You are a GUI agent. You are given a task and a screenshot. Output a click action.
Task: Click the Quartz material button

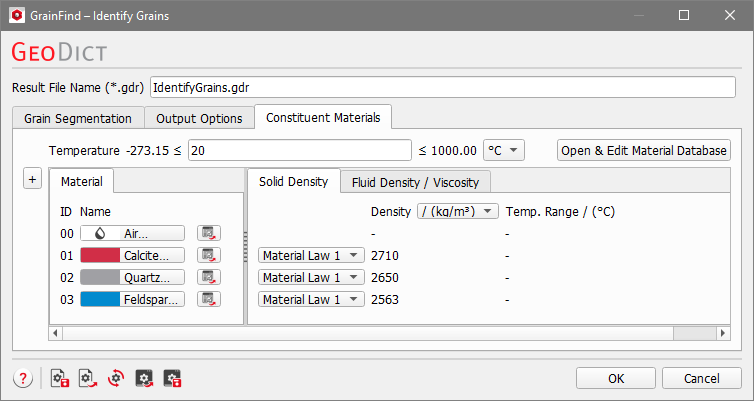[x=132, y=277]
